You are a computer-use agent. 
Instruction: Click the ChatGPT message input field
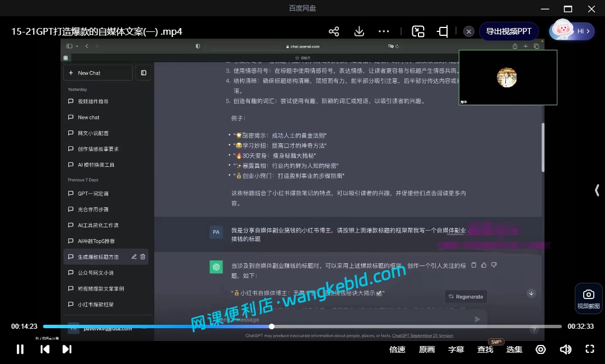click(347, 319)
